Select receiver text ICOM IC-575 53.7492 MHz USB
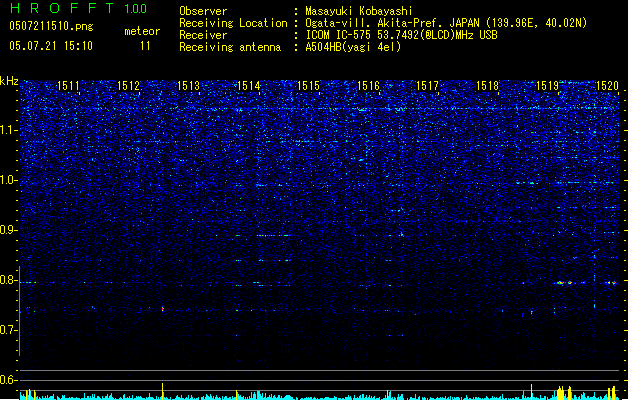629x400 pixels. point(402,35)
